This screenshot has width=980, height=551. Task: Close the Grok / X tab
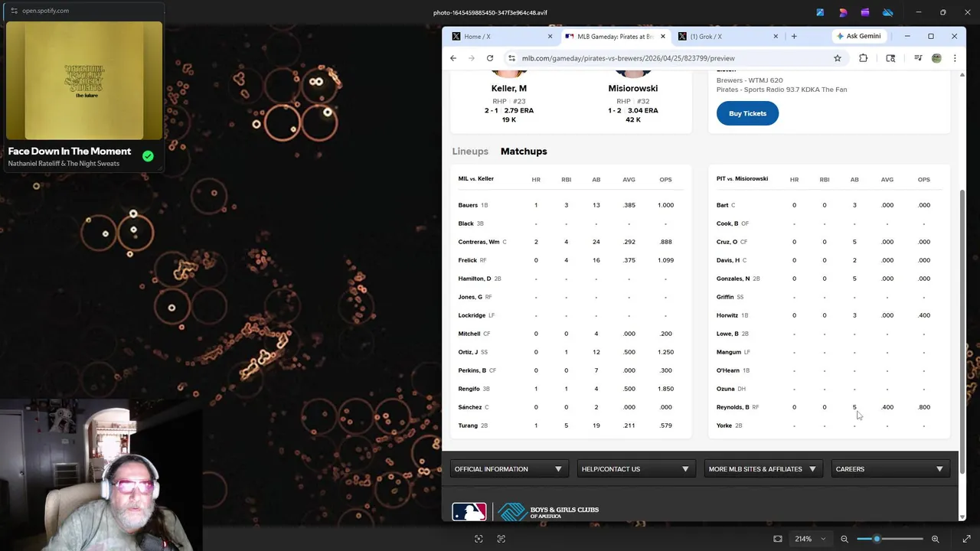tap(776, 36)
